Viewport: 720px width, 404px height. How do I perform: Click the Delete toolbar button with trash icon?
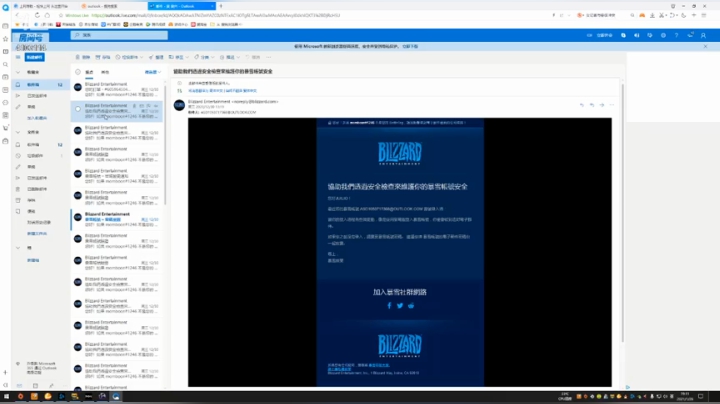pyautogui.click(x=83, y=57)
